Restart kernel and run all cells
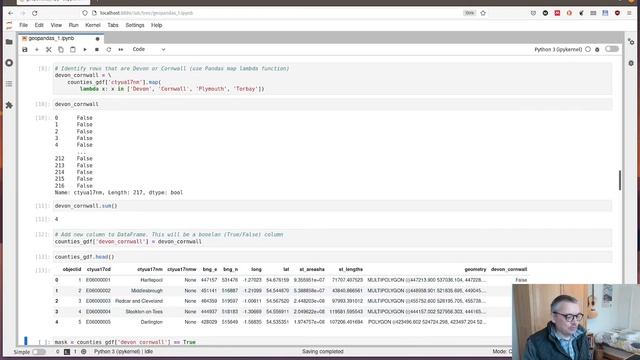The image size is (640, 360). [121, 49]
